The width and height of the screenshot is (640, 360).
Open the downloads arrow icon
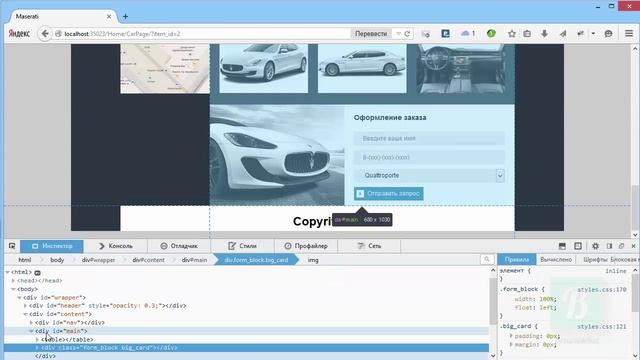[x=544, y=34]
